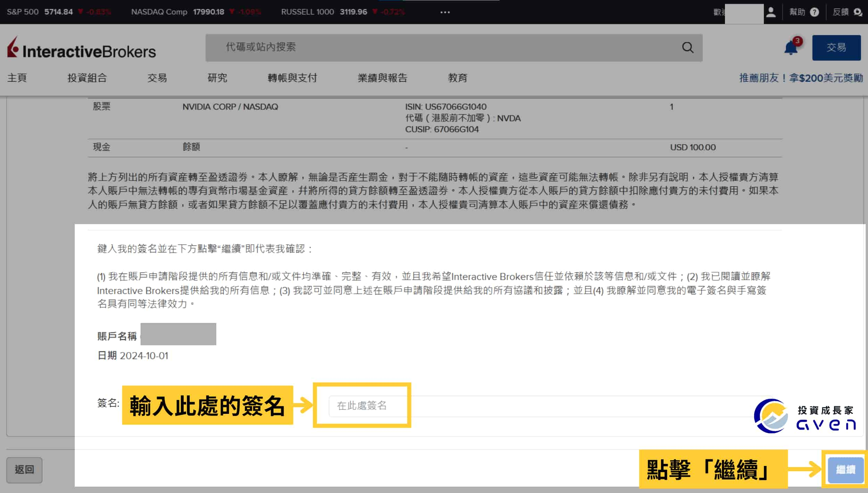Open the user account icon

pyautogui.click(x=771, y=12)
